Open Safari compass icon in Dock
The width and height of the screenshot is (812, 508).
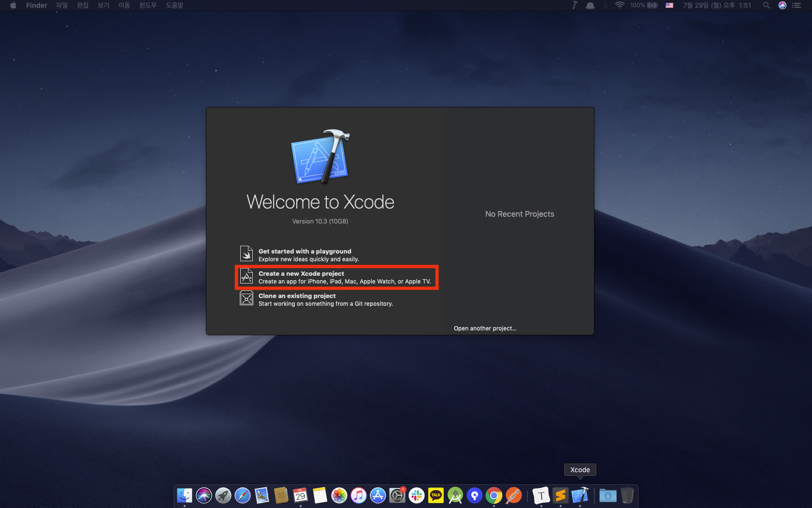tap(243, 495)
